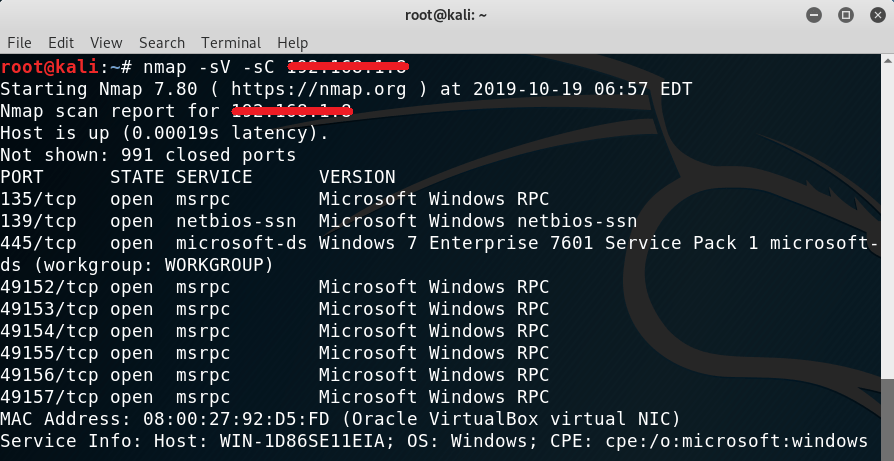Click the red root@kali shell prompt

pyautogui.click(x=50, y=67)
